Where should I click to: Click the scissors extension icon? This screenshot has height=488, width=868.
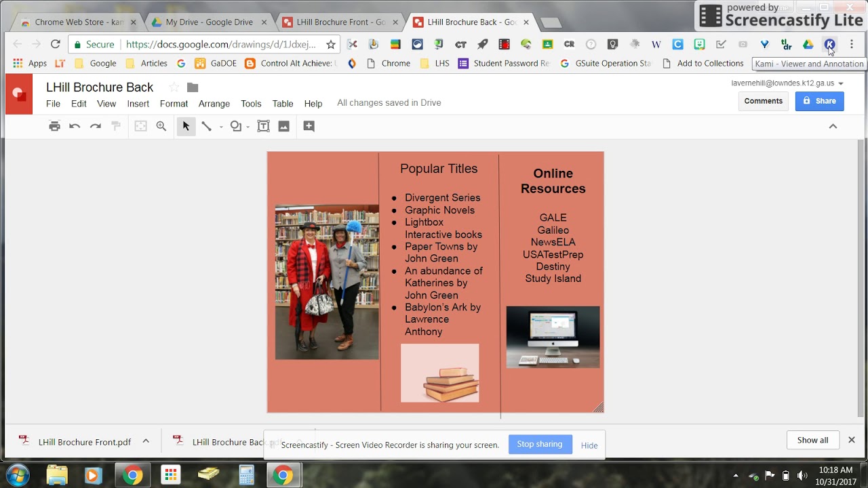352,44
